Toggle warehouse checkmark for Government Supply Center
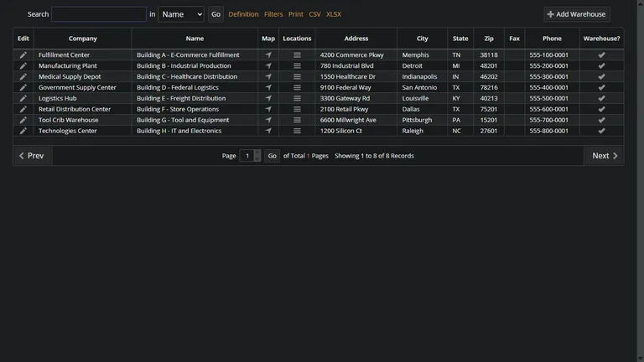 coord(602,87)
